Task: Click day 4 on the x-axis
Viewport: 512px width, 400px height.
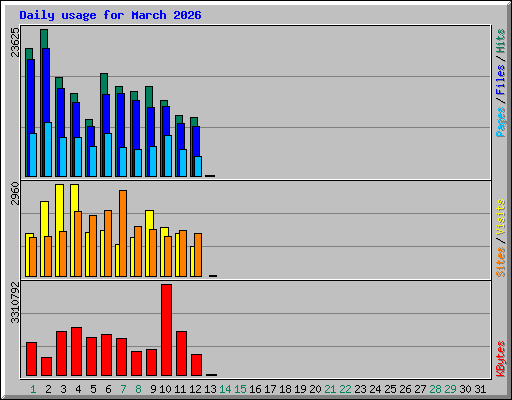Action: click(78, 389)
